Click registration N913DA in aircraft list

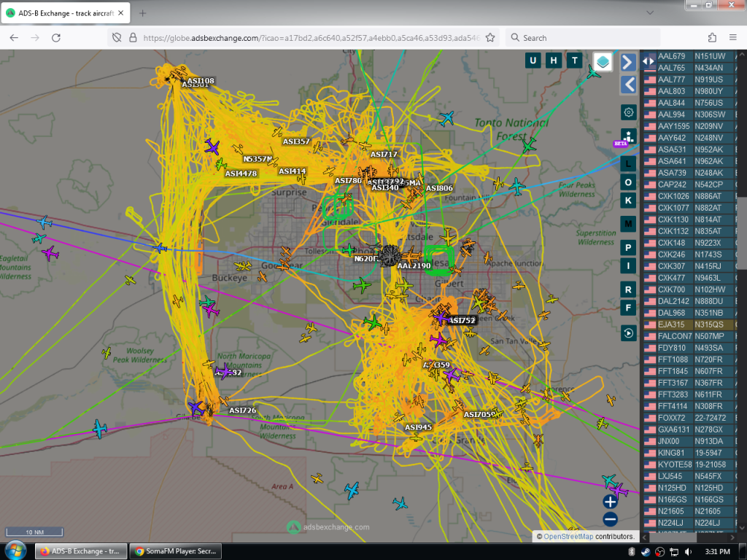click(709, 441)
